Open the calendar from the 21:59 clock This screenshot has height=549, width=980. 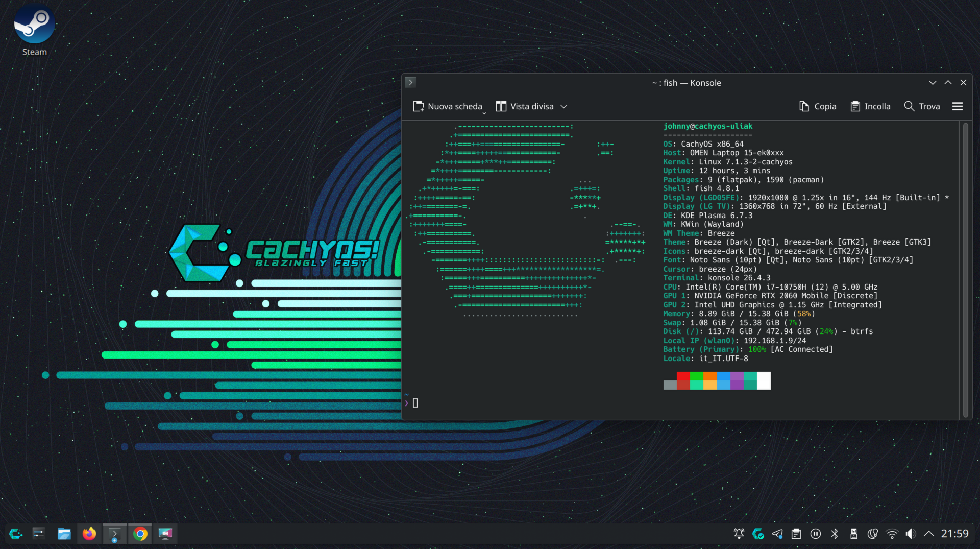pos(955,534)
